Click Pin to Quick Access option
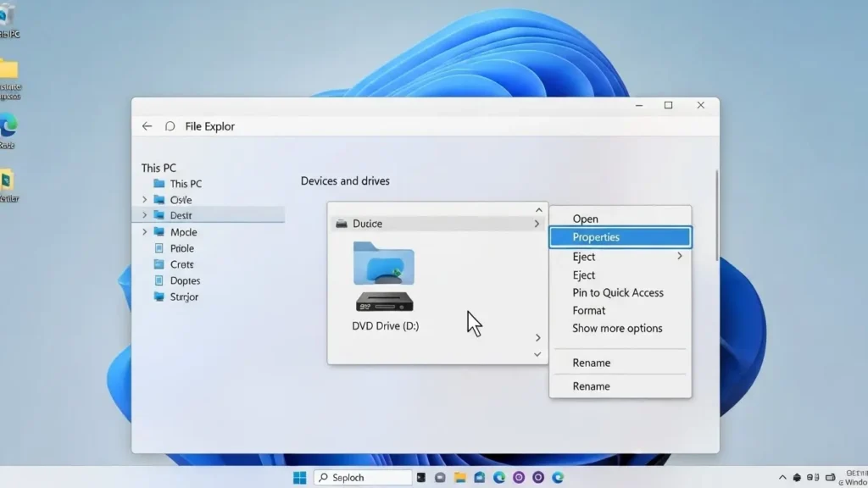The image size is (868, 488). [x=619, y=292]
